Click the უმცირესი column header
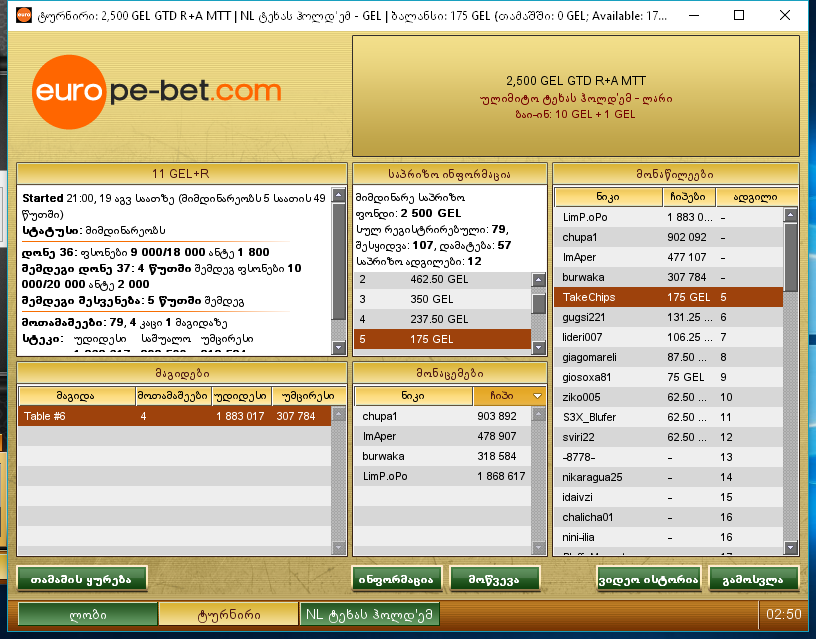The height and width of the screenshot is (639, 816). pyautogui.click(x=309, y=396)
